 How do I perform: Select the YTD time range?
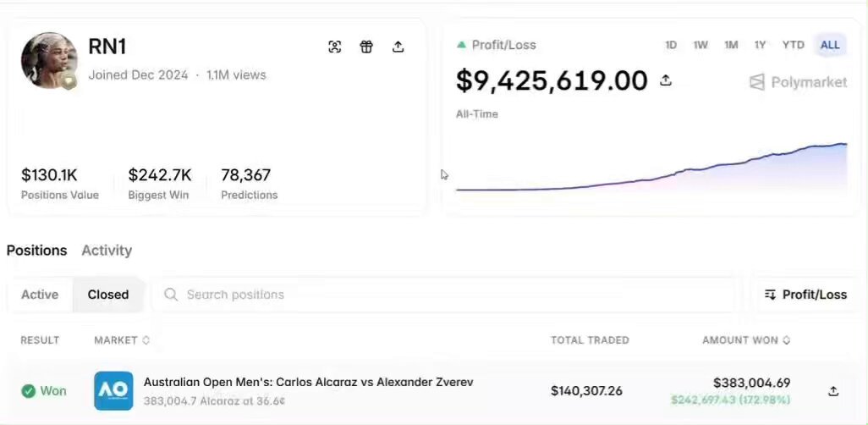793,46
